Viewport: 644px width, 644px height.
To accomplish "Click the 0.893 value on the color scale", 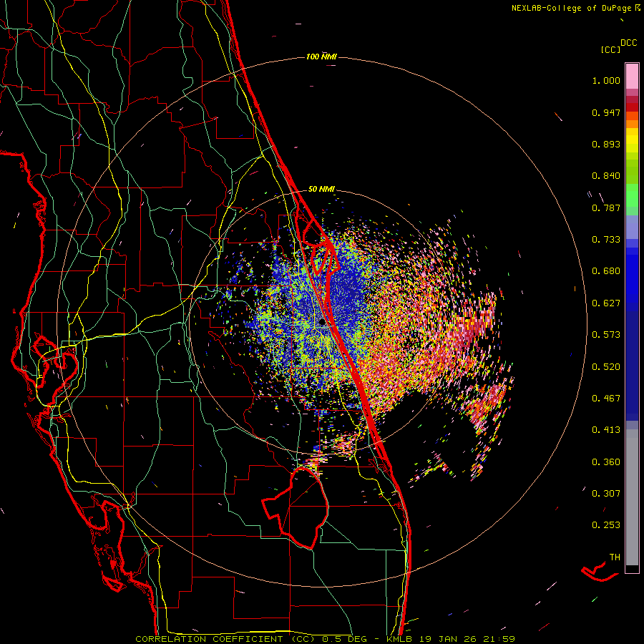I will pyautogui.click(x=606, y=144).
